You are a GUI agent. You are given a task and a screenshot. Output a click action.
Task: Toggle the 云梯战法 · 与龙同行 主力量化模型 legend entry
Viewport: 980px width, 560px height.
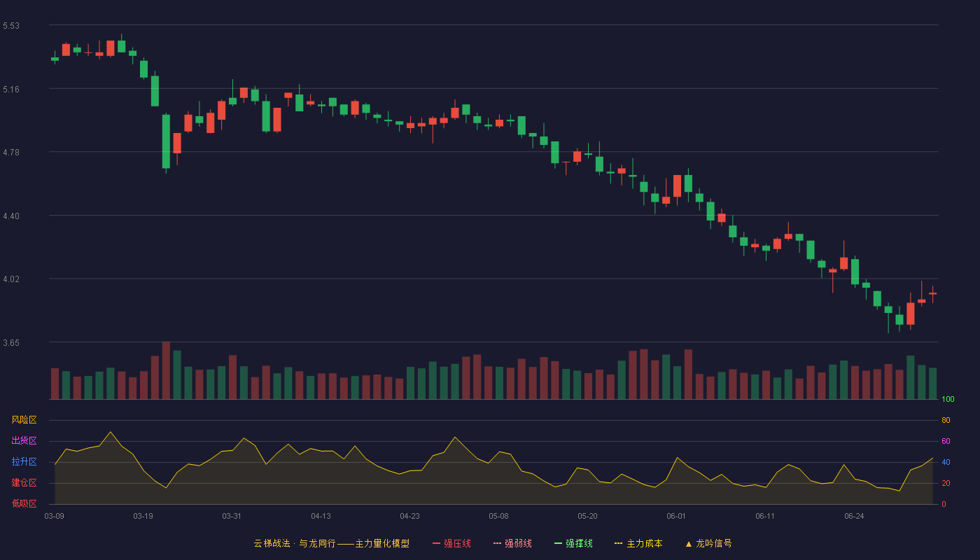point(331,543)
